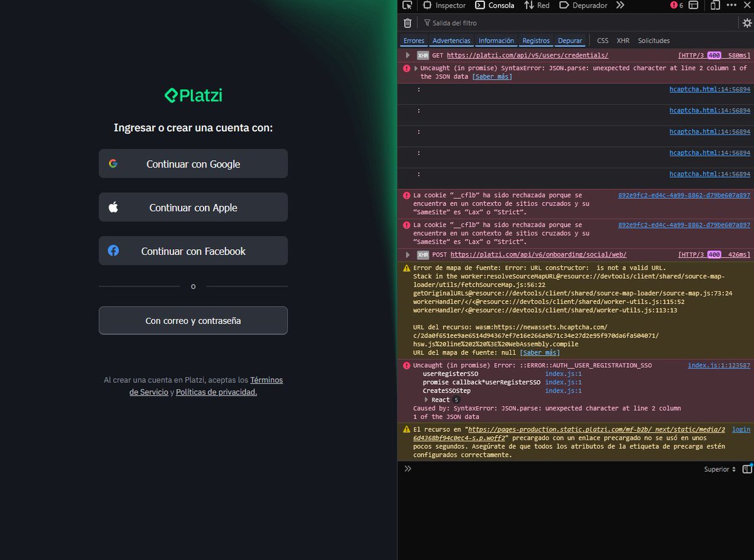754x560 pixels.
Task: Choose Continuar con Facebook
Action: click(x=193, y=251)
